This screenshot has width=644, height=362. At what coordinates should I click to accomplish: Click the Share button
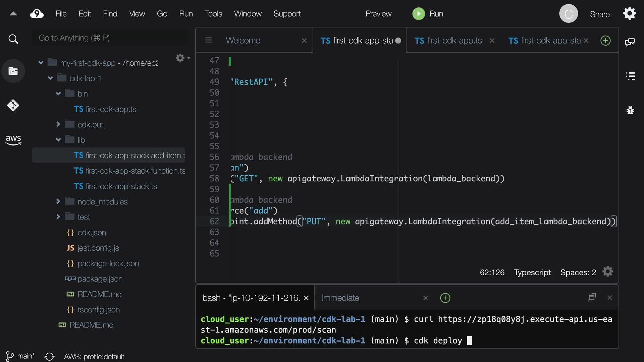click(599, 14)
